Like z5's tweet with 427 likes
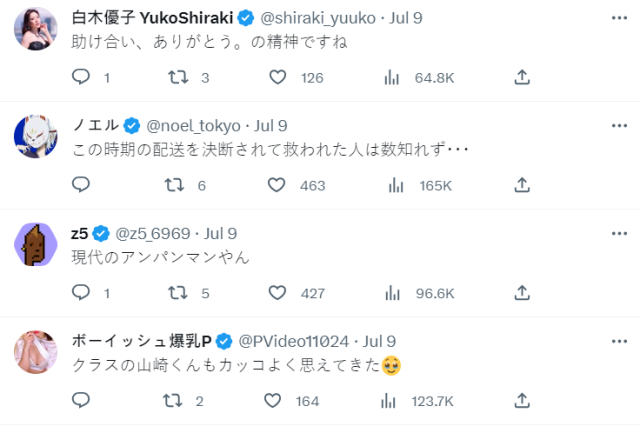 pos(277,293)
